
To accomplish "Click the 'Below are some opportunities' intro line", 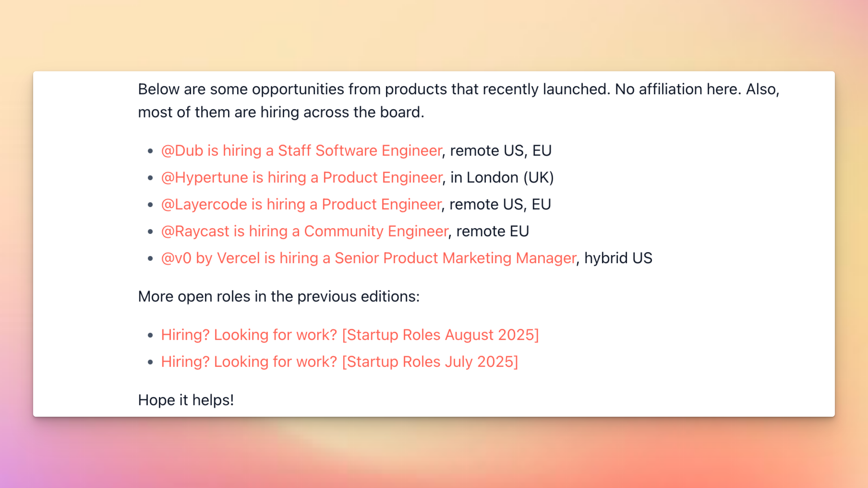I will pos(458,89).
